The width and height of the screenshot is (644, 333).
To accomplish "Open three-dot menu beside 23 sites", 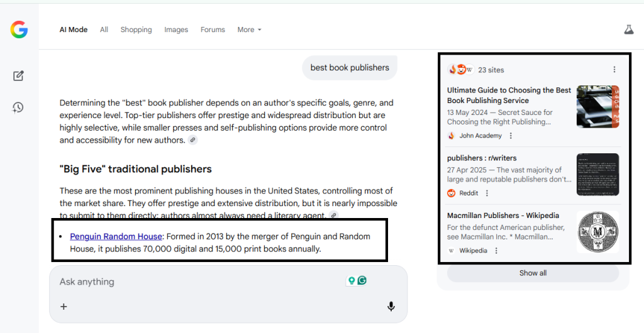I will click(614, 70).
